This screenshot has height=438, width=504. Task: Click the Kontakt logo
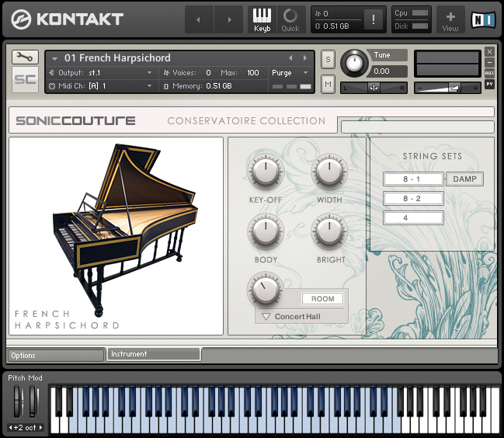68,19
